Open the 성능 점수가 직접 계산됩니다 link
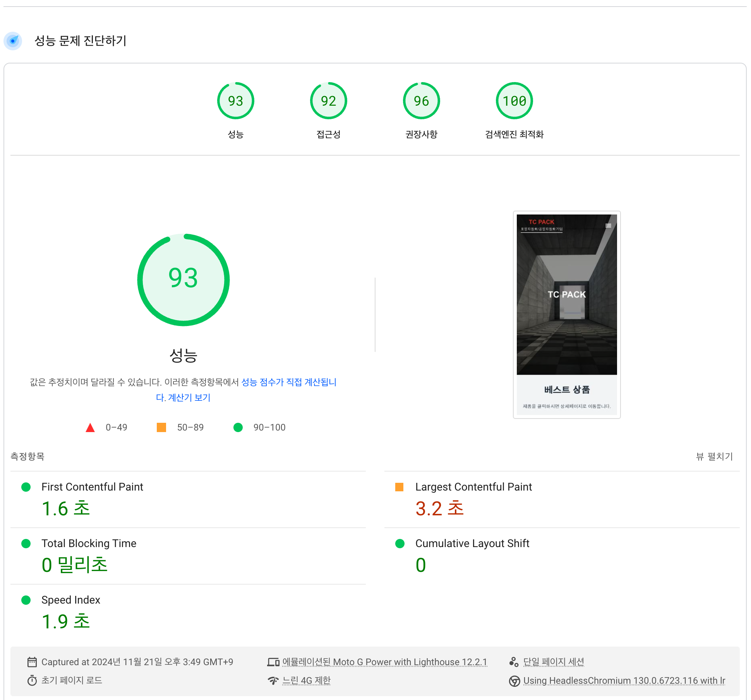 click(289, 382)
